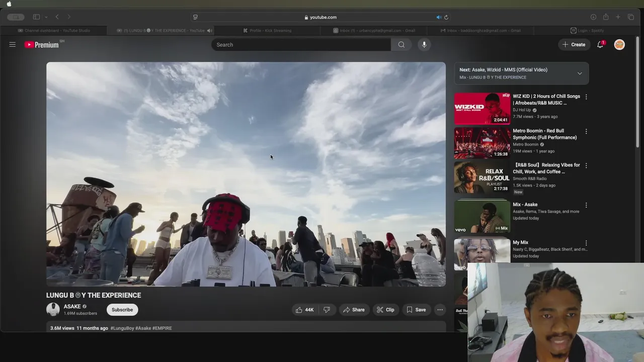The image size is (644, 362).
Task: Switch to LUNGU BOY THE EXPERIENCE tab
Action: click(161, 31)
